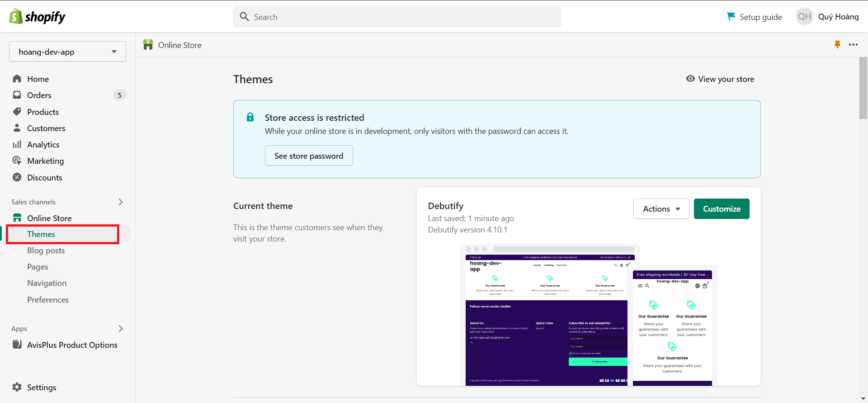Click the vertical page scrollbar thumb

[863, 88]
